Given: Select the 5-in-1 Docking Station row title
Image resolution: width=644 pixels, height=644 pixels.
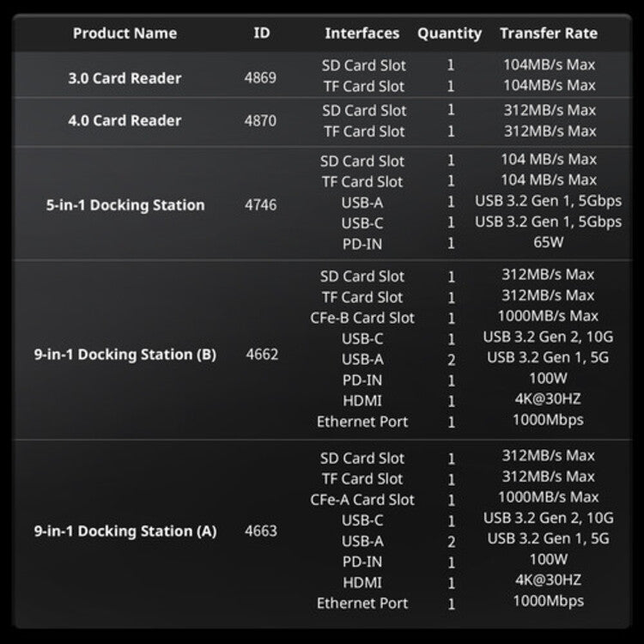Looking at the screenshot, I should (x=125, y=205).
